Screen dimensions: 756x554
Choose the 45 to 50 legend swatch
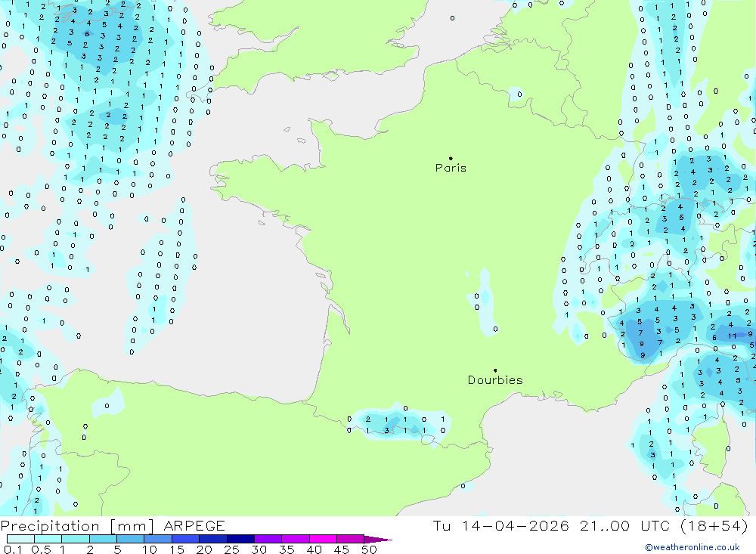[350, 539]
